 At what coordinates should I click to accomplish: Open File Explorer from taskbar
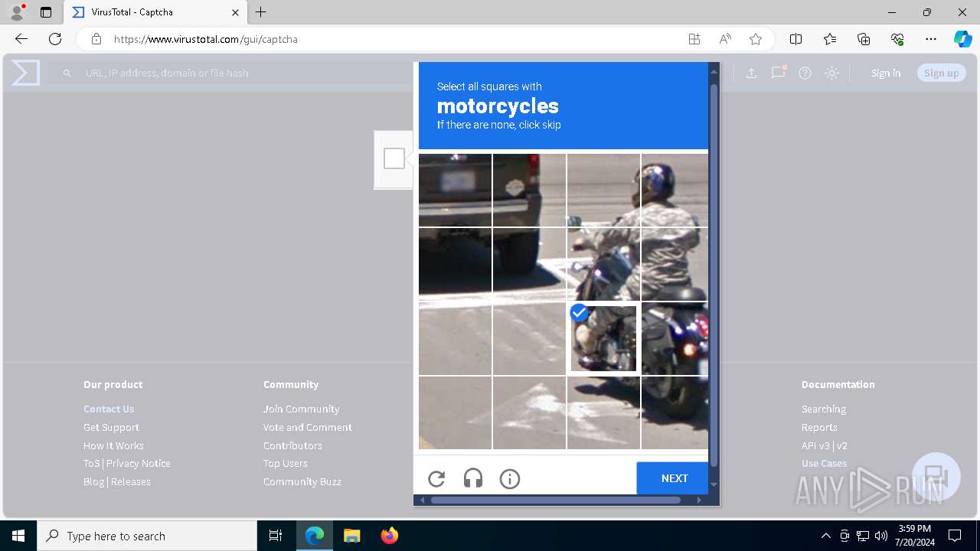coord(351,536)
